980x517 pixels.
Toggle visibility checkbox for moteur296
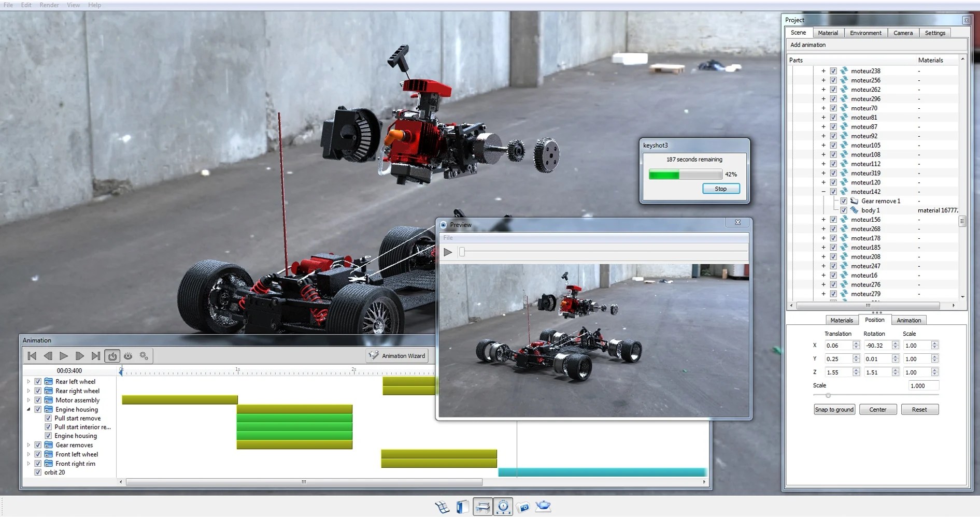point(833,99)
